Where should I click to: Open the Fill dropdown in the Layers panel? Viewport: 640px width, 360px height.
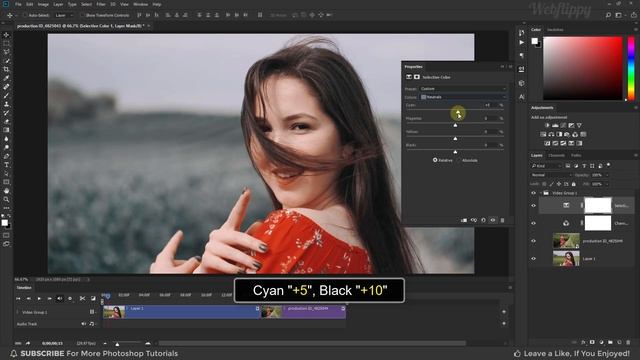[607, 184]
